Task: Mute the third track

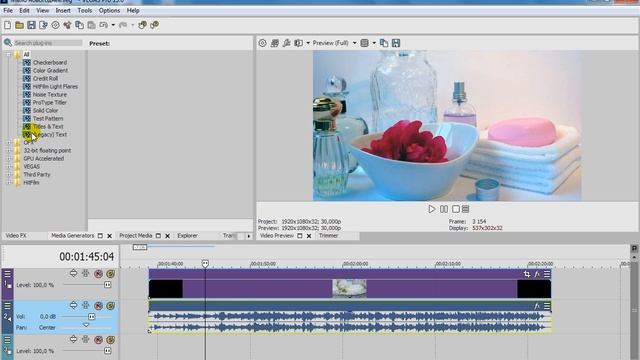Action: pyautogui.click(x=98, y=340)
